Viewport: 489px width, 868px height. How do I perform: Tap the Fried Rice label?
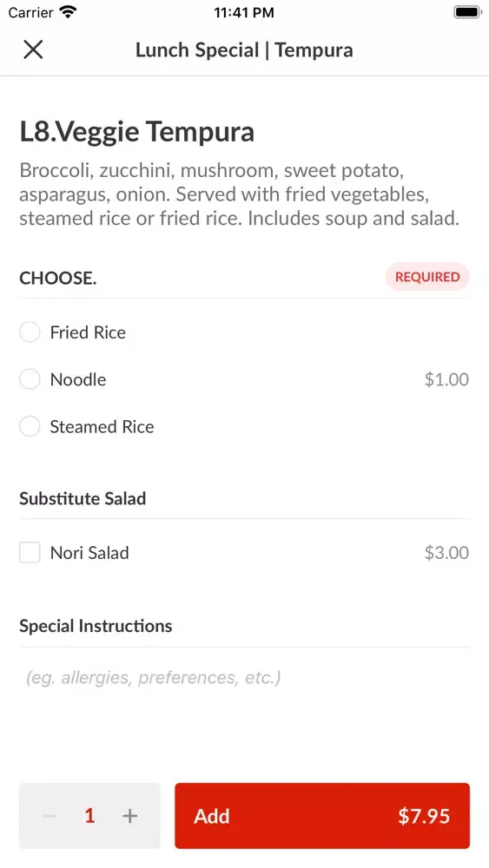tap(88, 332)
